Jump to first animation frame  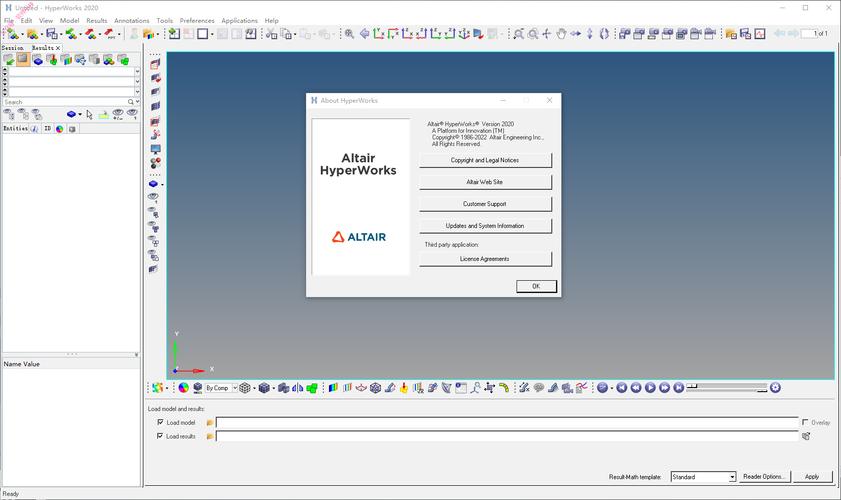[x=622, y=387]
